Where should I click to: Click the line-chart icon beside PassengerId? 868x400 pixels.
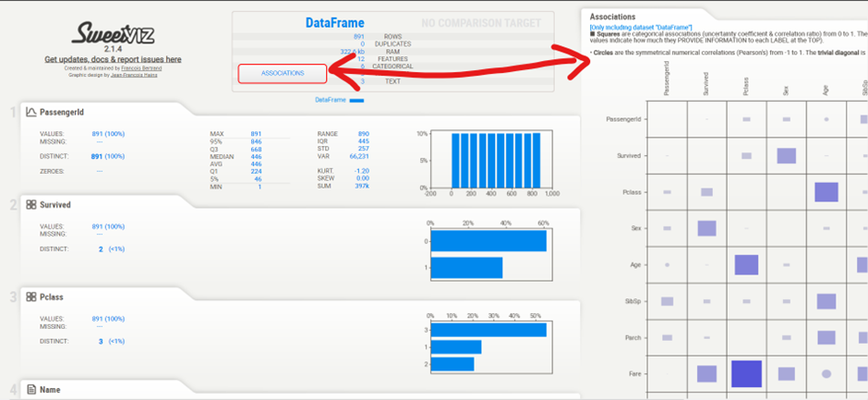(31, 112)
